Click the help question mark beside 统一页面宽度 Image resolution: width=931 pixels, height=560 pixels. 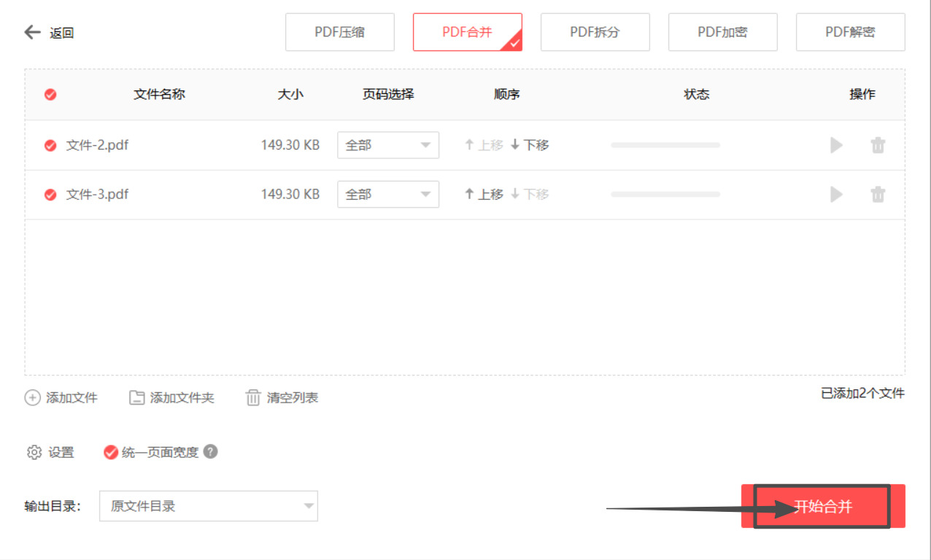click(212, 452)
